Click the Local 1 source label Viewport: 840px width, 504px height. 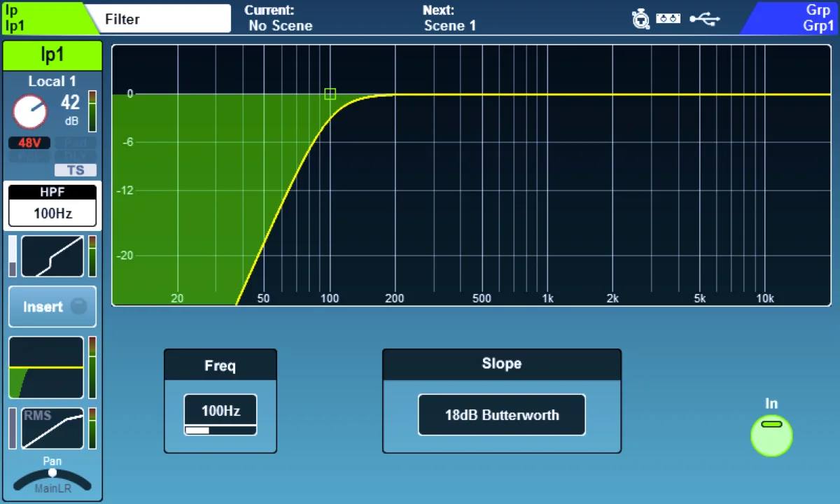[x=52, y=81]
